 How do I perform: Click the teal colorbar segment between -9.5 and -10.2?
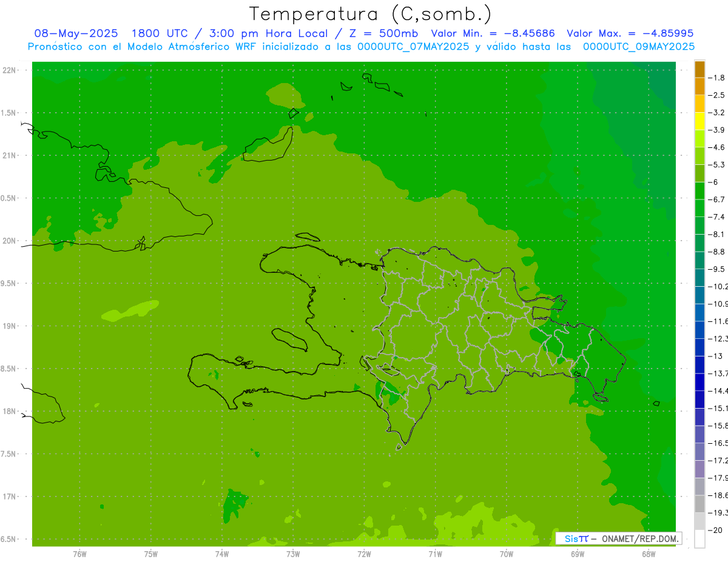click(x=699, y=278)
